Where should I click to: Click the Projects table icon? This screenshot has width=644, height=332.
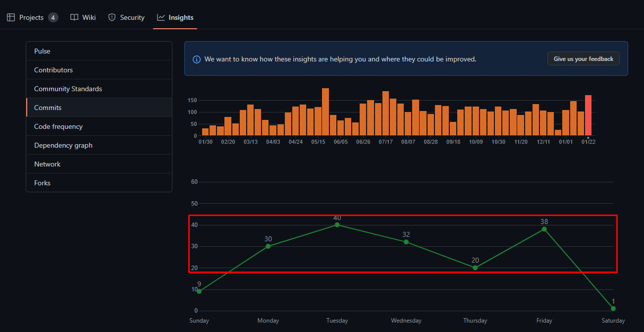(11, 17)
